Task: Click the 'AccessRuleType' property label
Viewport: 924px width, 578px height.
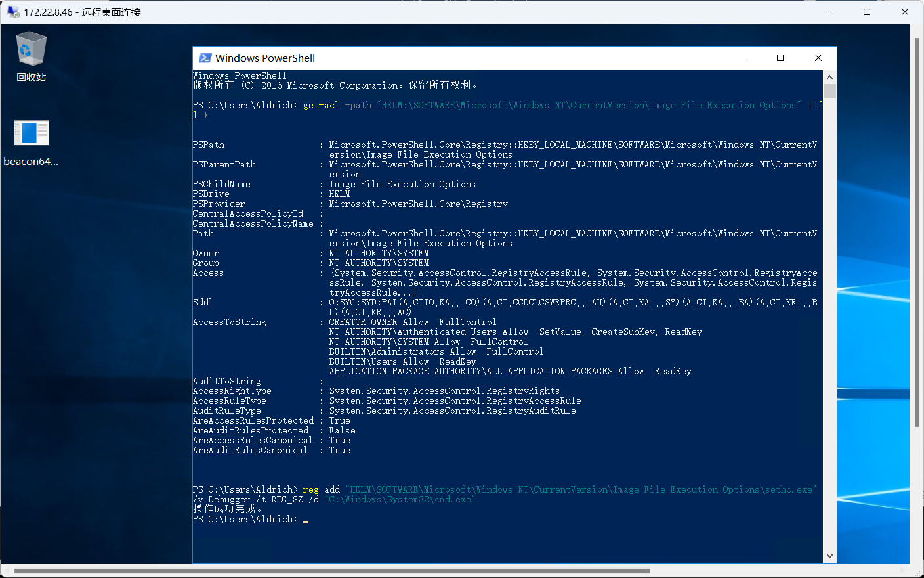Action: coord(230,401)
